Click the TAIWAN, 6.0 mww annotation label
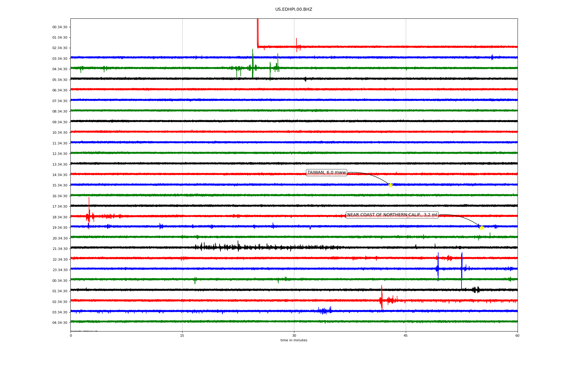 pos(326,173)
